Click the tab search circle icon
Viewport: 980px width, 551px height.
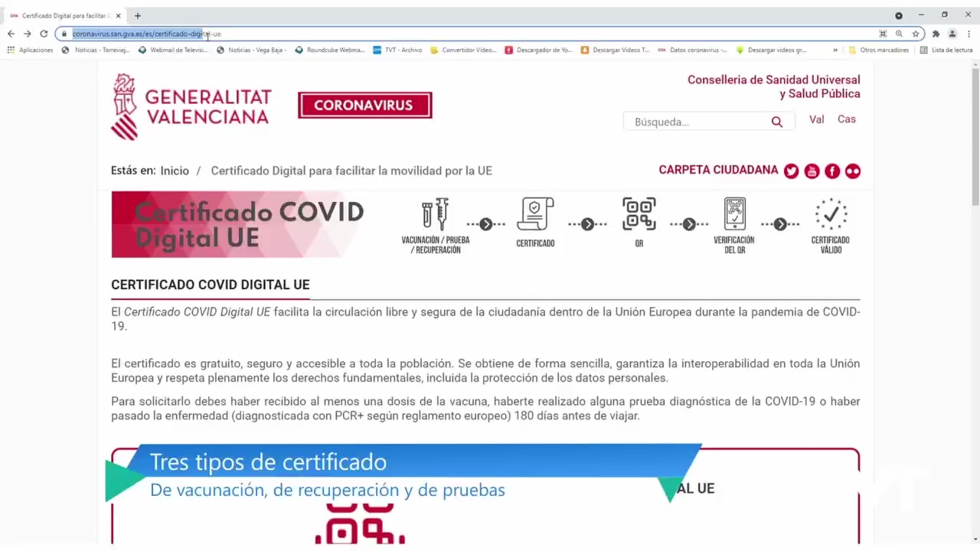click(899, 15)
